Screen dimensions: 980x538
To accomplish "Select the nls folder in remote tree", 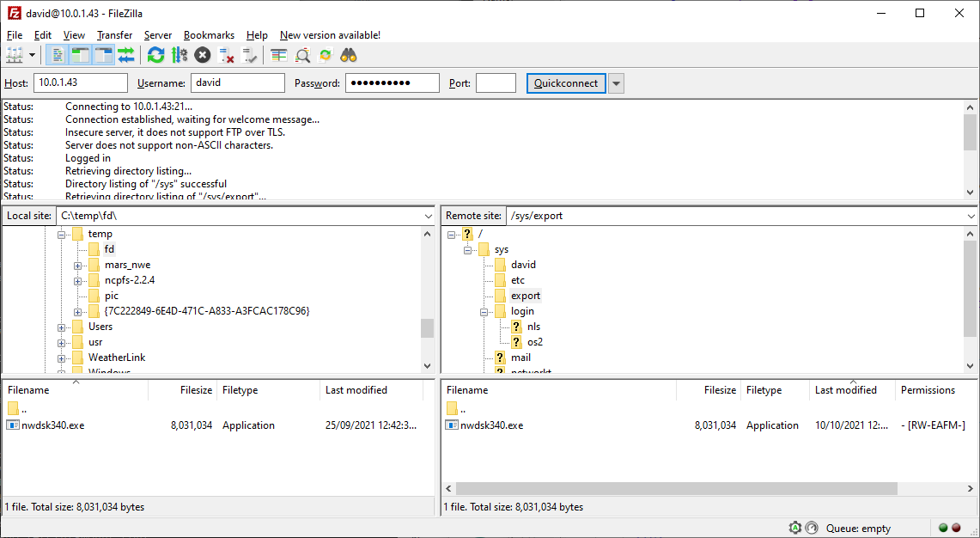I will 533,327.
